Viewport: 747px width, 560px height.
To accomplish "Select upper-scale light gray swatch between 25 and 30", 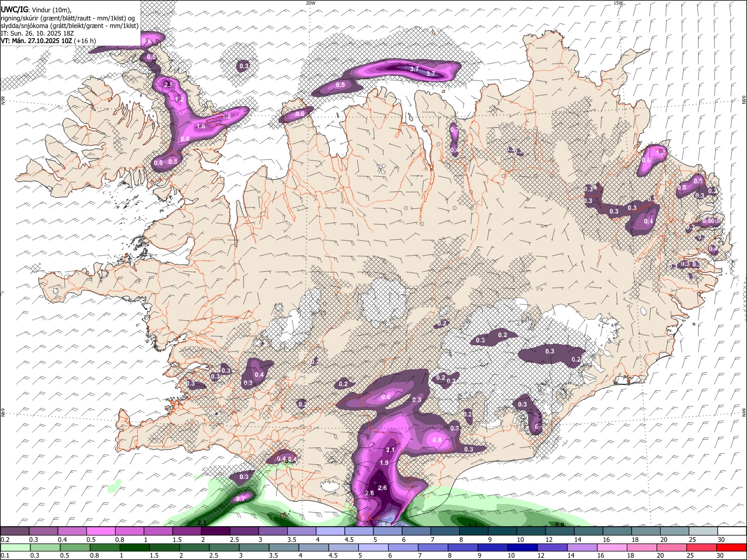I will click(x=704, y=531).
